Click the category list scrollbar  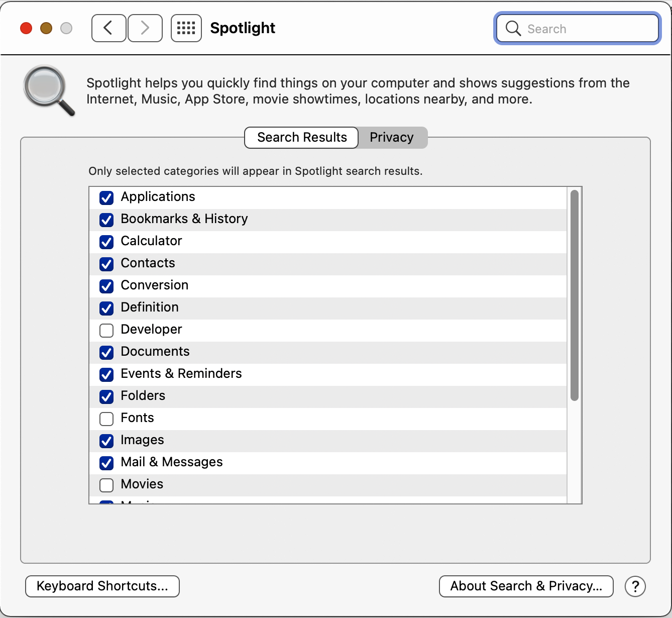[x=575, y=295]
